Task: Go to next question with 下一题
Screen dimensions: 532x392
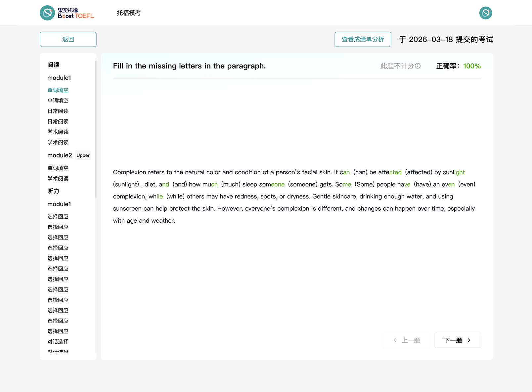Action: coord(453,340)
